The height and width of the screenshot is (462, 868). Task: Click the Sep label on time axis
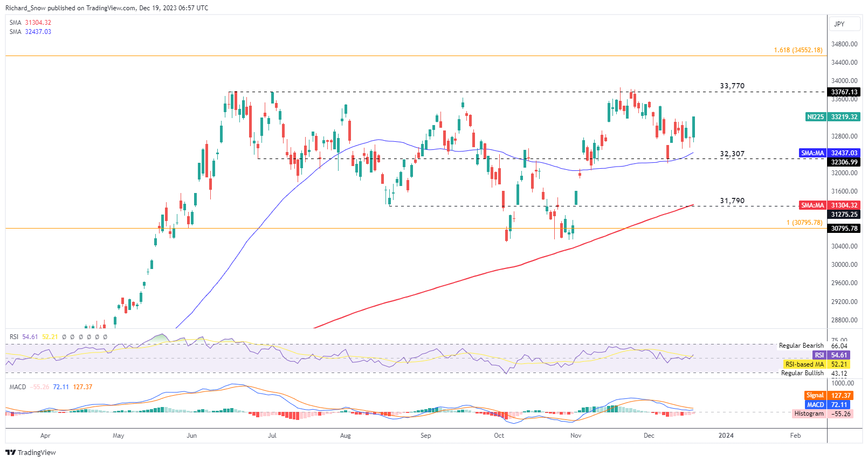click(x=426, y=436)
